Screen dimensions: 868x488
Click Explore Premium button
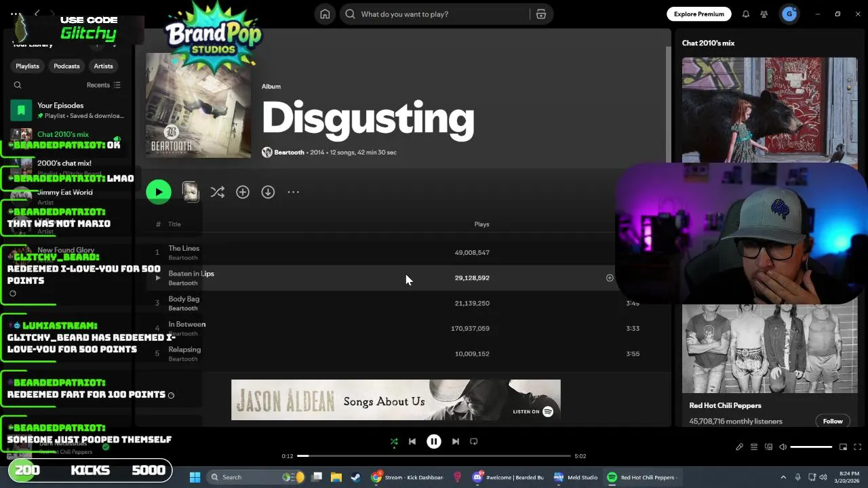tap(698, 14)
